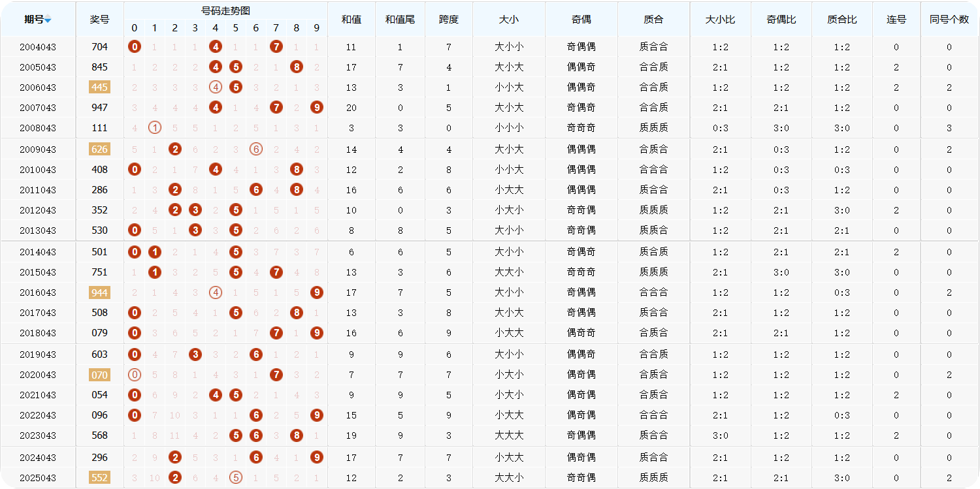Image resolution: width=980 pixels, height=489 pixels.
Task: Click red ball 8 in row 2017043
Action: tap(297, 313)
